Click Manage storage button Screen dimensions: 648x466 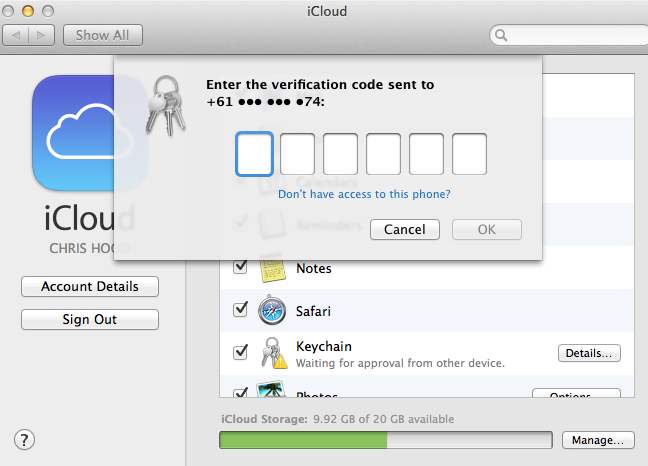[x=598, y=440]
